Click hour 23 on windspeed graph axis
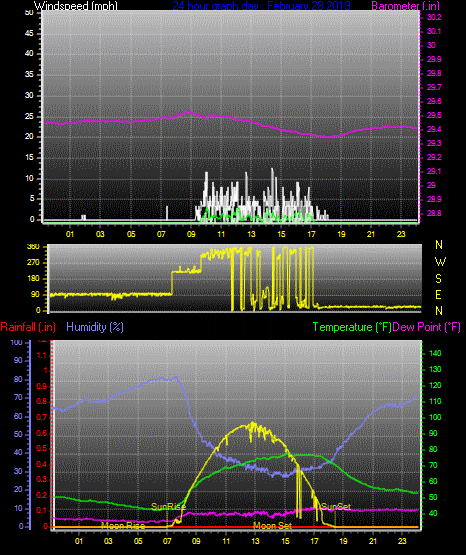 pyautogui.click(x=401, y=234)
